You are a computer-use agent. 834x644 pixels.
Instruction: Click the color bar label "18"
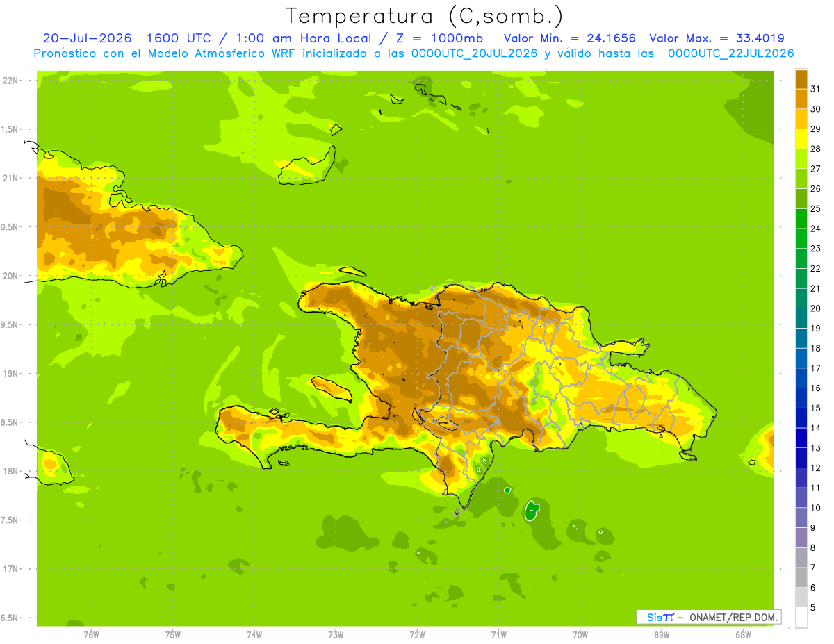[x=816, y=348]
